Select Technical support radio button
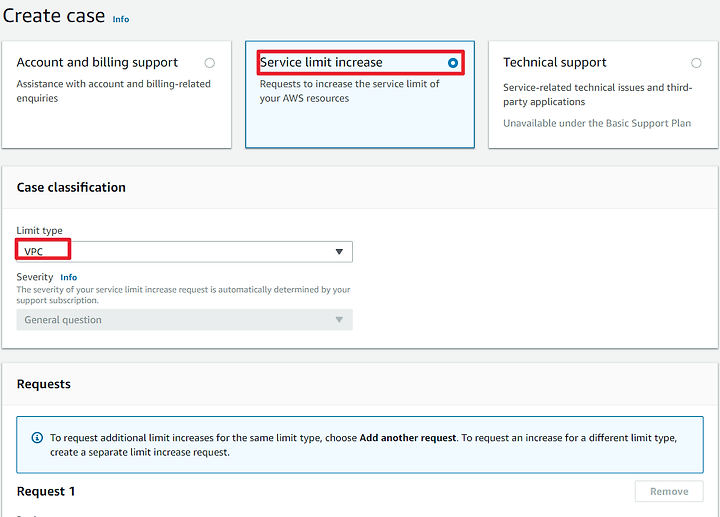 pos(696,63)
